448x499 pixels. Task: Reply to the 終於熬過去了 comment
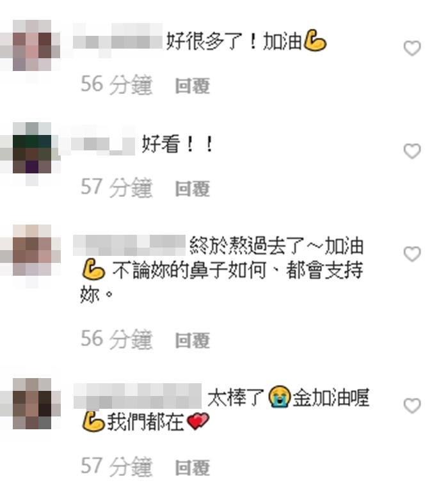pos(193,340)
